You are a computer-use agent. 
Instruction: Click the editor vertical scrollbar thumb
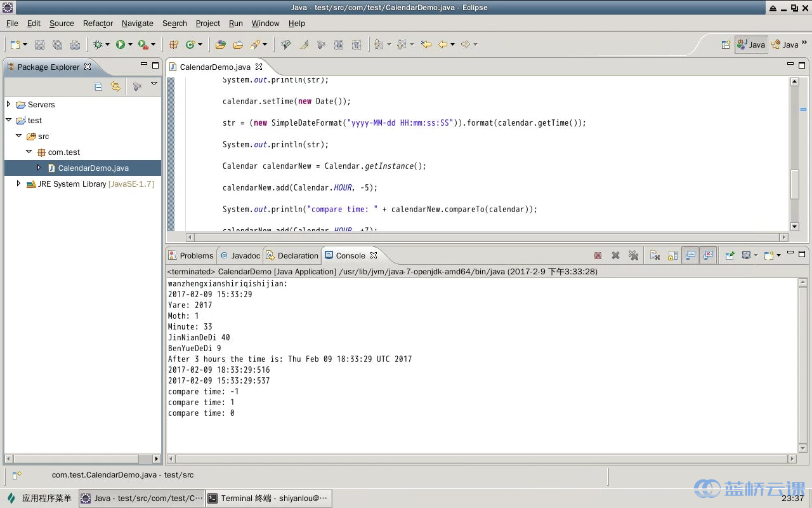pyautogui.click(x=794, y=184)
